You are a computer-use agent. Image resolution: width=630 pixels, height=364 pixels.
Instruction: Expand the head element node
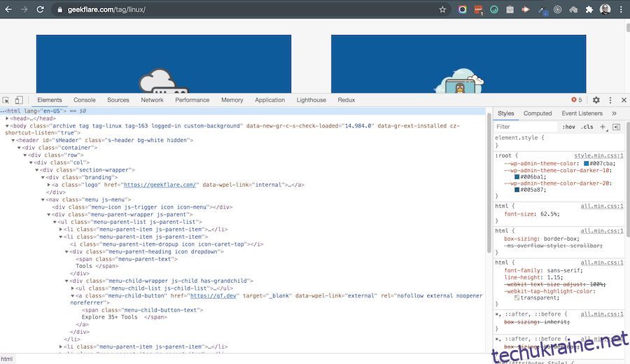tap(7, 118)
